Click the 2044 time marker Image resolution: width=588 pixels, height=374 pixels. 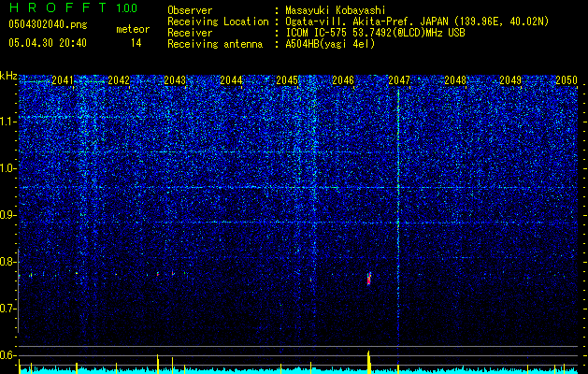[x=231, y=80]
